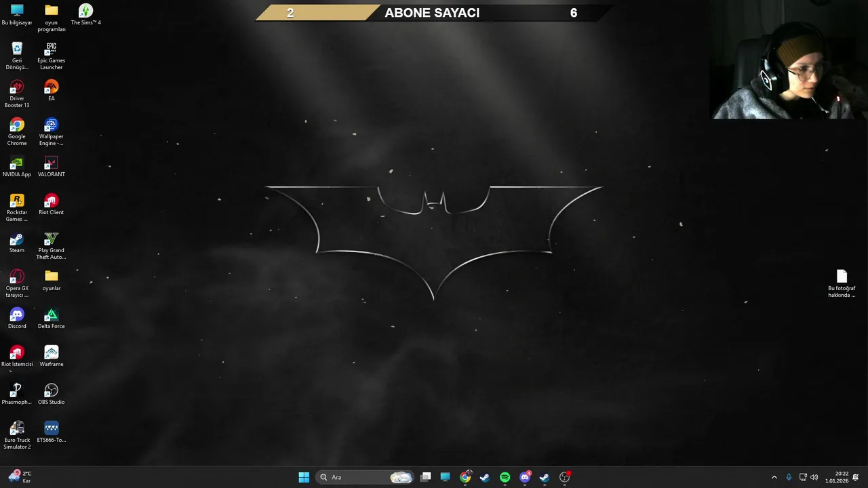The image size is (868, 488).
Task: Select Driver Booster 13 icon
Action: [17, 94]
